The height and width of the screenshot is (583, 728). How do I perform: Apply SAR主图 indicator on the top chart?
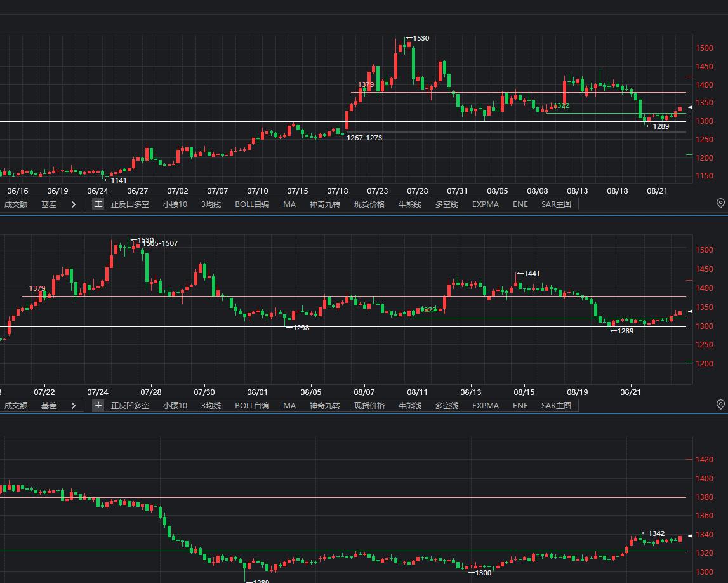(556, 204)
